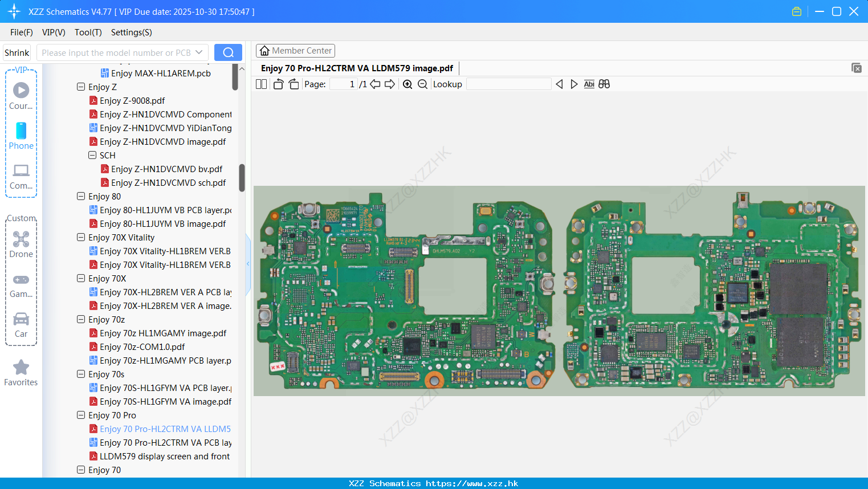This screenshot has height=489, width=868.
Task: Rotate the page counter-clockwise
Action: point(278,84)
